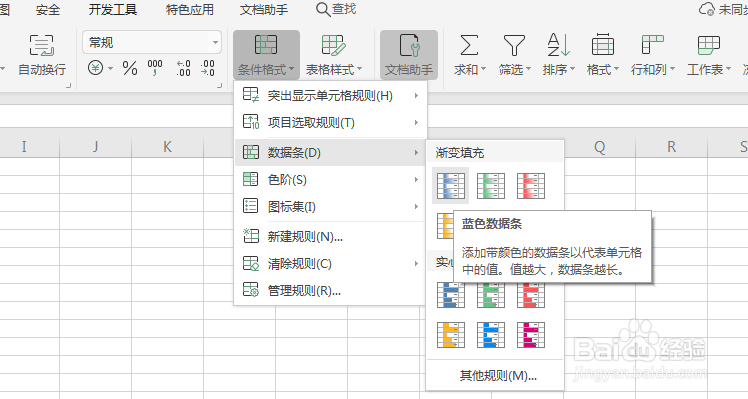Open number group dialog launcher

pos(219,86)
